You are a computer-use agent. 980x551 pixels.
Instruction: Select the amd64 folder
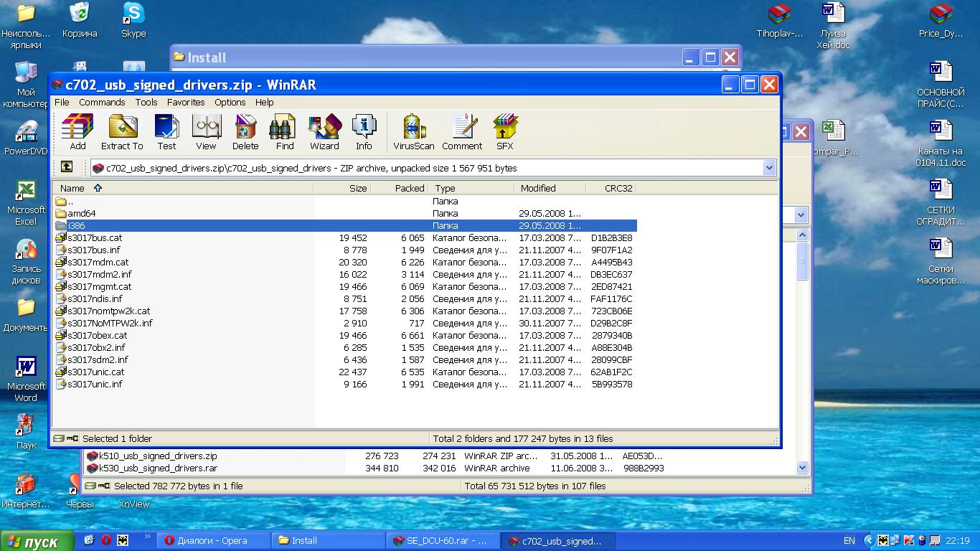pyautogui.click(x=75, y=213)
